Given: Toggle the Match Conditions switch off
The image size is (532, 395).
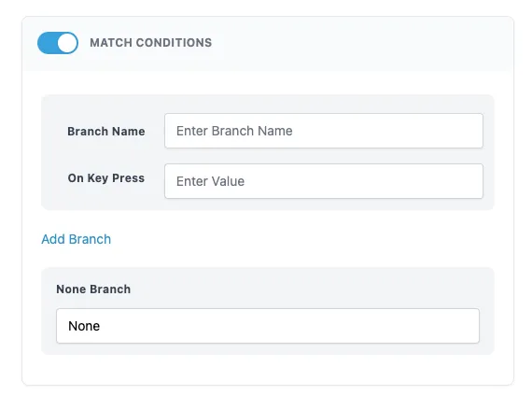Looking at the screenshot, I should tap(58, 43).
